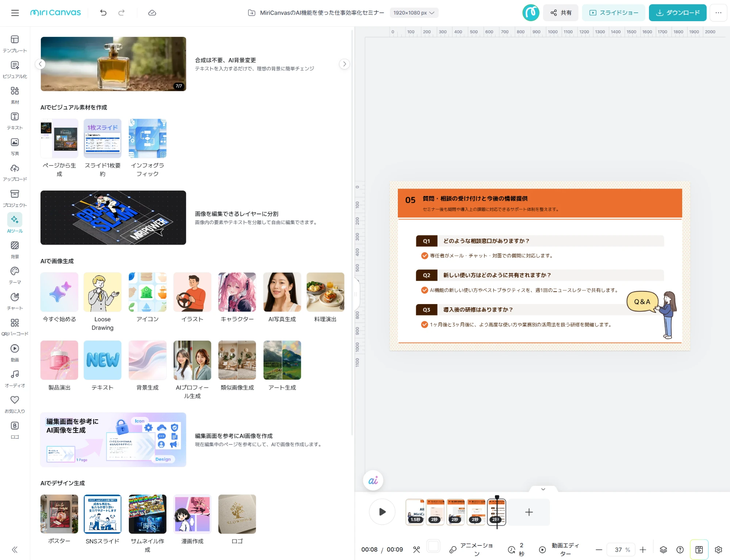Add a new page to the timeline

click(529, 512)
